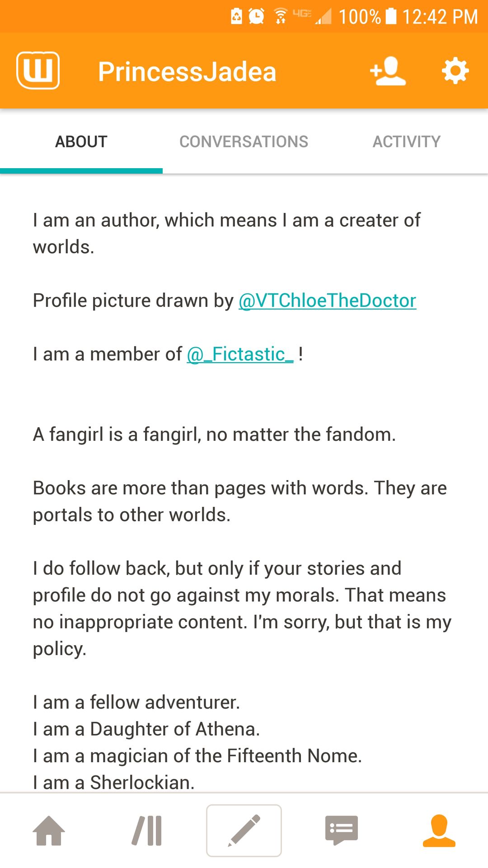
Task: Open the messages chat bubble icon
Action: pyautogui.click(x=342, y=830)
